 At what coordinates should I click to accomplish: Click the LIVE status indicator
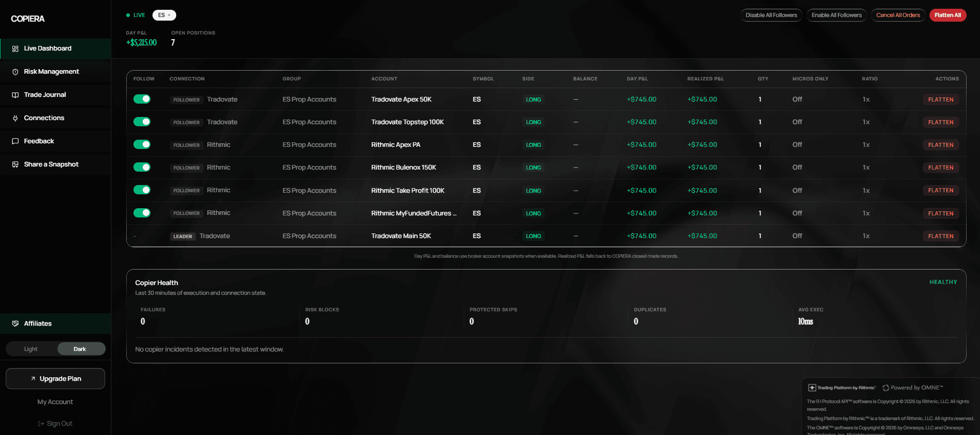pyautogui.click(x=136, y=15)
